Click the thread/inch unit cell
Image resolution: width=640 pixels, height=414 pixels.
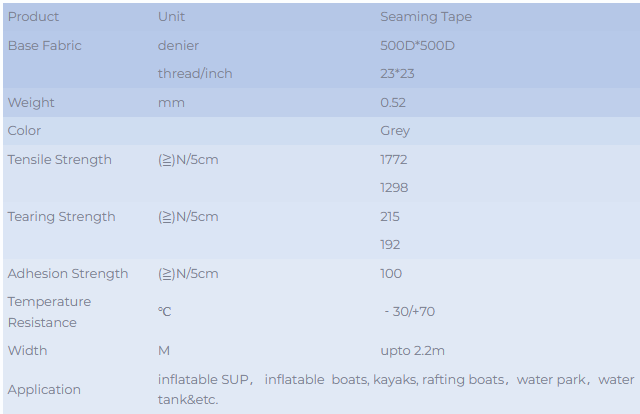click(195, 74)
